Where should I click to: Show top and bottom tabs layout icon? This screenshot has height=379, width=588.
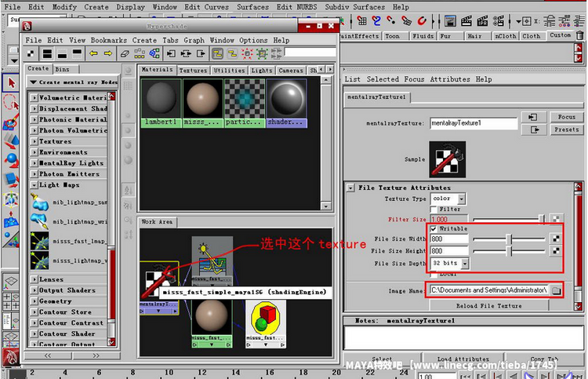(47, 54)
